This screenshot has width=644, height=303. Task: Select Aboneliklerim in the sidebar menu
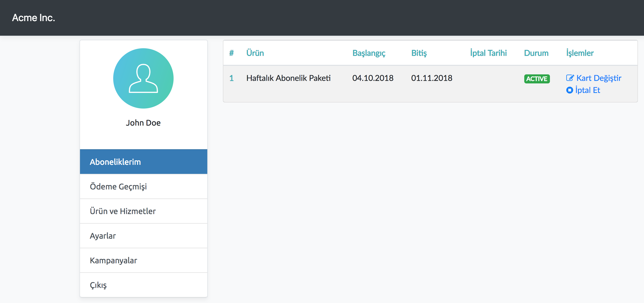144,162
